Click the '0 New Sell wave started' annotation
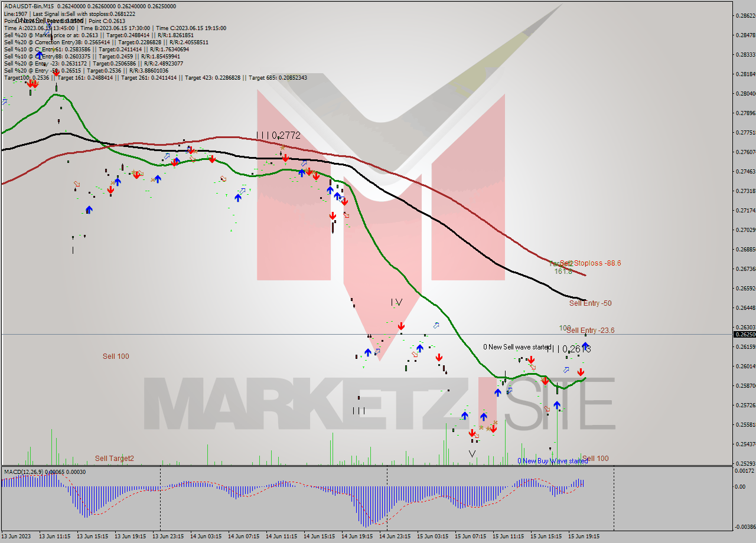 click(x=517, y=347)
